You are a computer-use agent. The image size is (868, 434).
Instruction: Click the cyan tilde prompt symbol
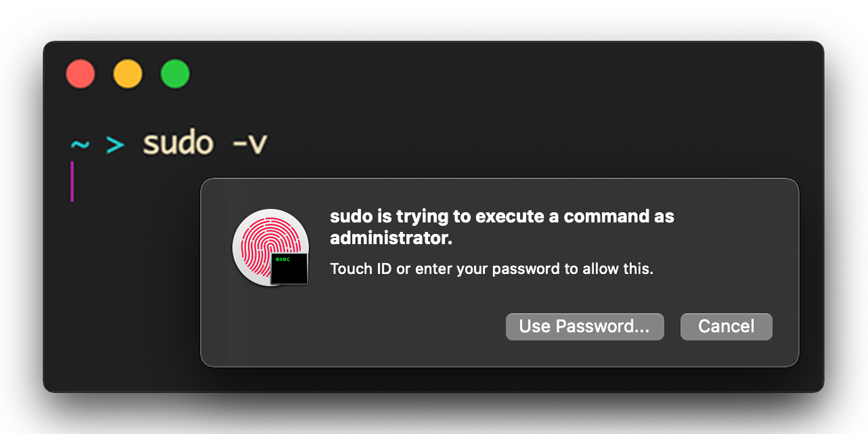point(81,143)
